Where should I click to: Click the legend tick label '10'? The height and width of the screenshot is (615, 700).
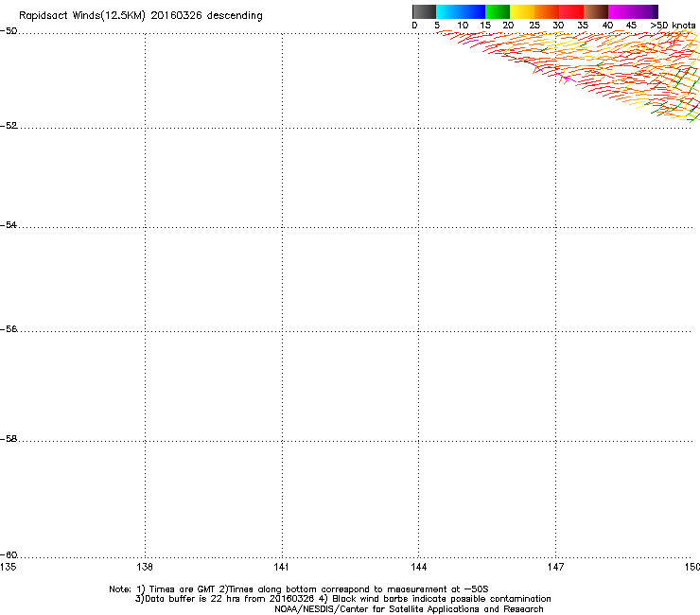pyautogui.click(x=463, y=26)
